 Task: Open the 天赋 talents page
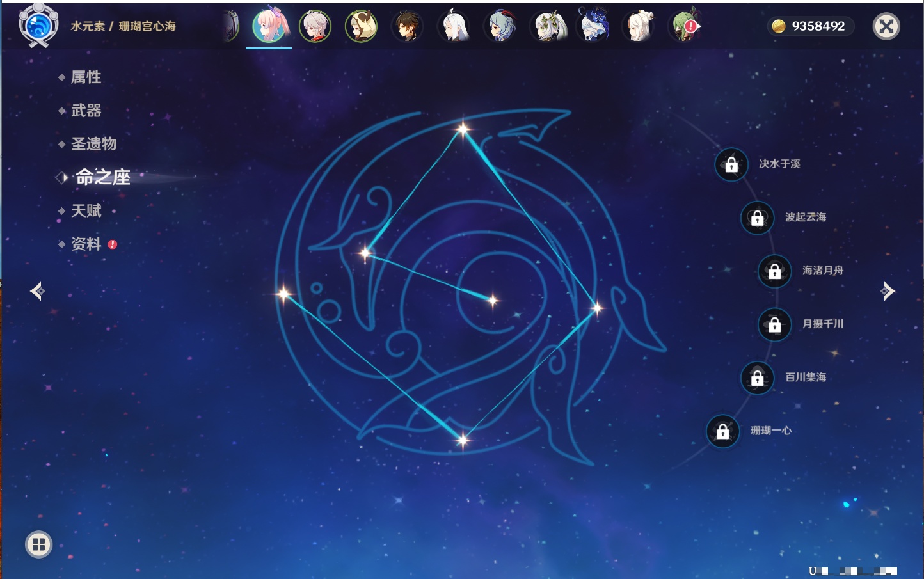86,210
